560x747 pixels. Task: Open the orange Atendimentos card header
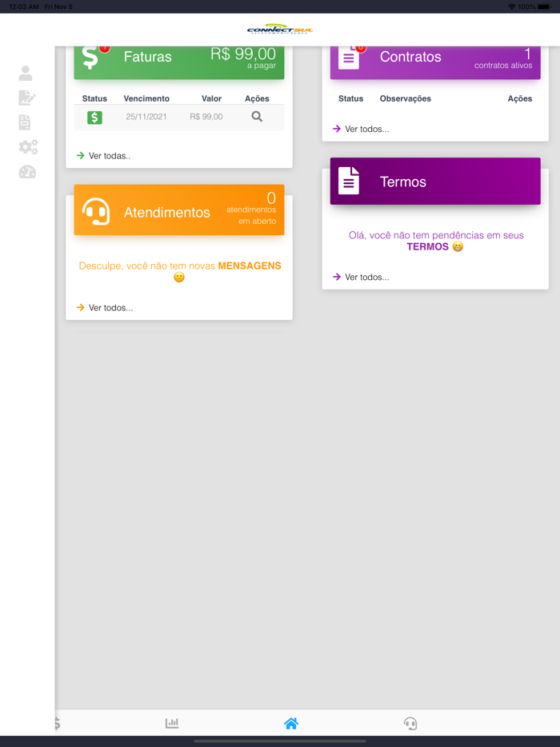point(178,211)
